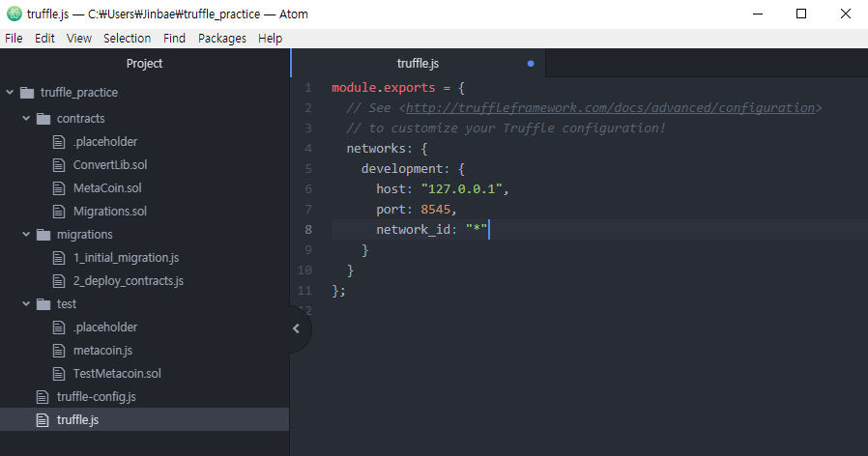
Task: Open the Selection menu
Action: pos(127,39)
